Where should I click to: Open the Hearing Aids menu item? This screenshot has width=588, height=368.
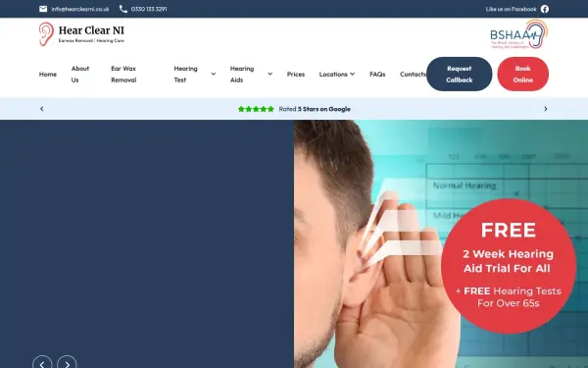point(242,74)
